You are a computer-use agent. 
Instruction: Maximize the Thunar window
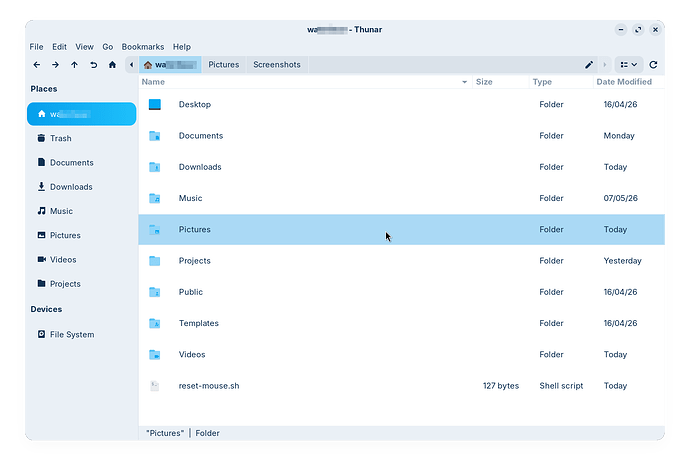click(x=638, y=29)
